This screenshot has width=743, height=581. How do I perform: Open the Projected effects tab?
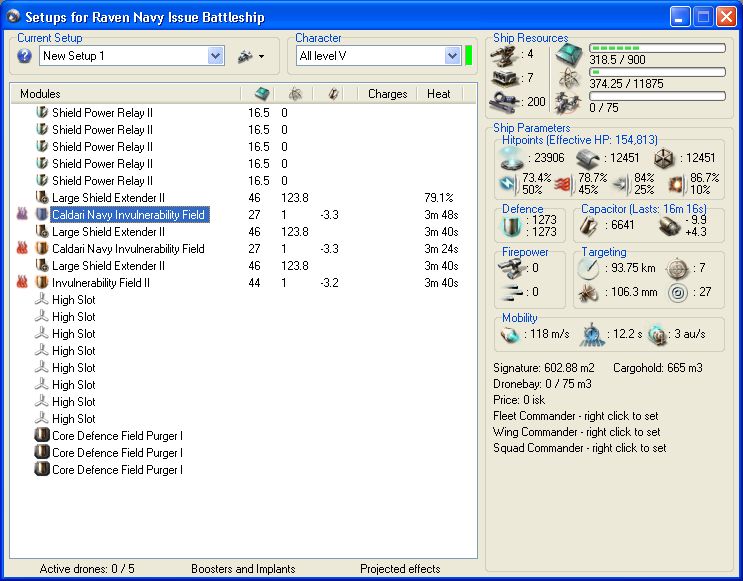(400, 569)
